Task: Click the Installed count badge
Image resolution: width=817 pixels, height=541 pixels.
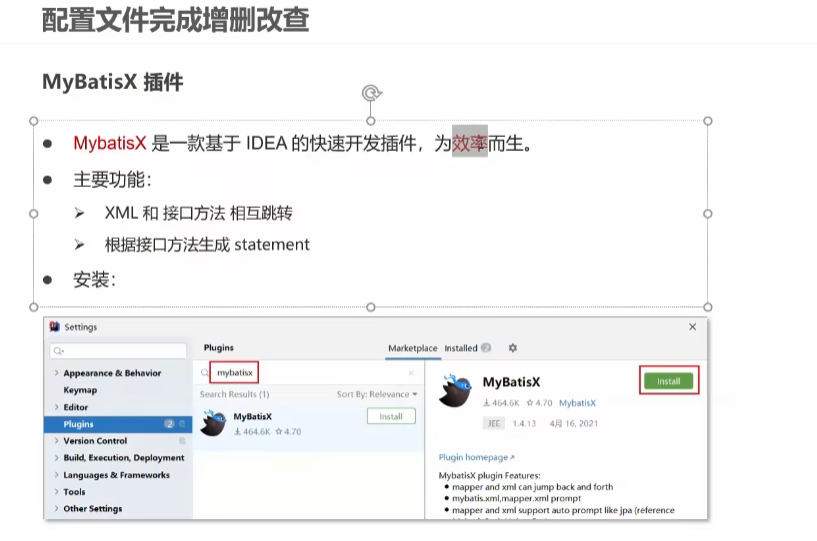Action: (486, 348)
